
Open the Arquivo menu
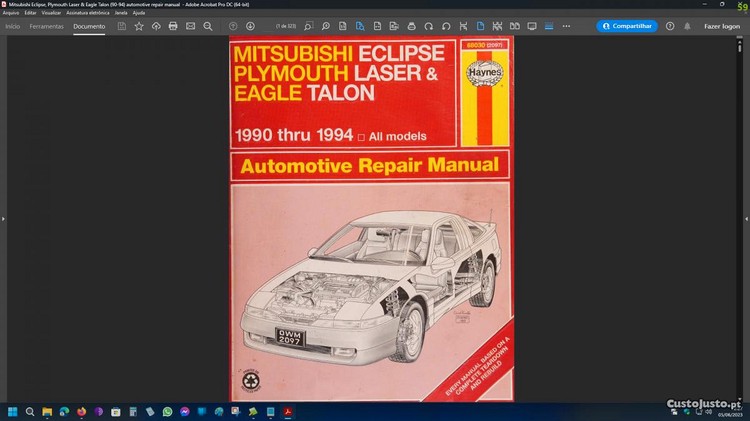(x=11, y=12)
